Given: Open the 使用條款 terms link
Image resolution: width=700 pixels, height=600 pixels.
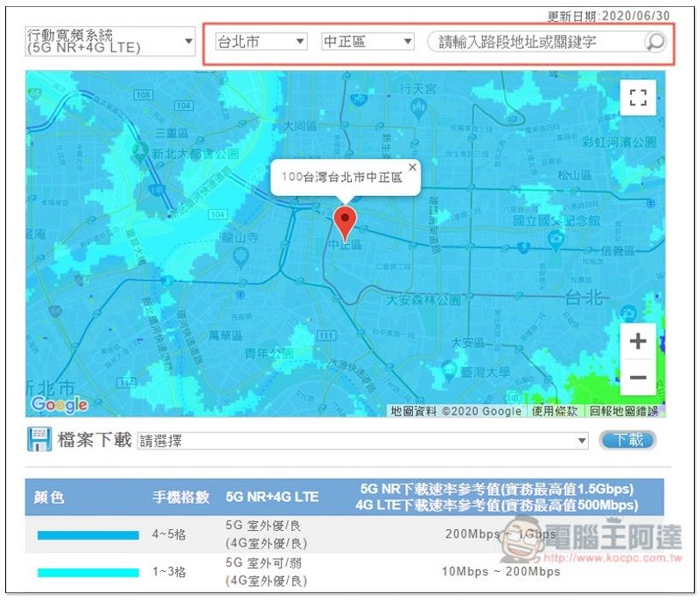Looking at the screenshot, I should pos(555,411).
